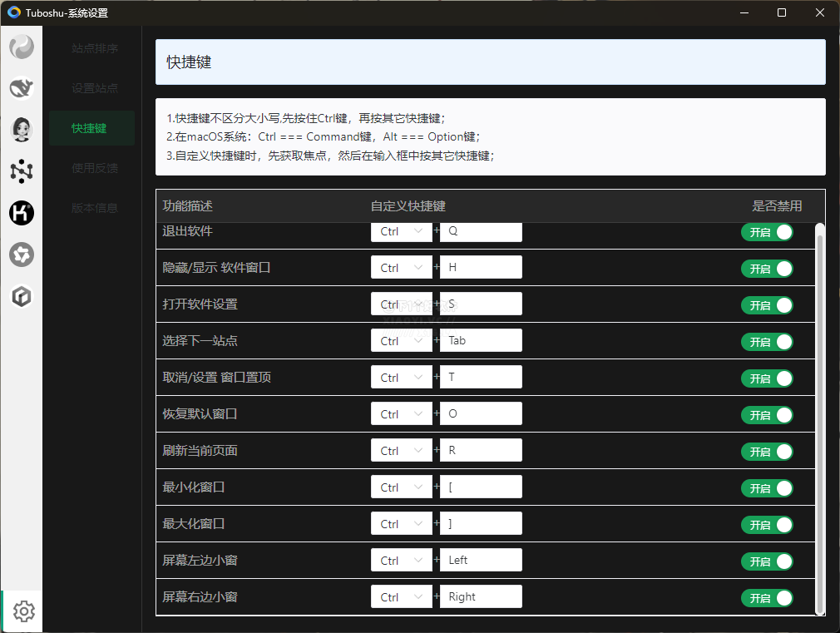The image size is (840, 633).
Task: Click the 是否禁用 column header
Action: [x=777, y=205]
